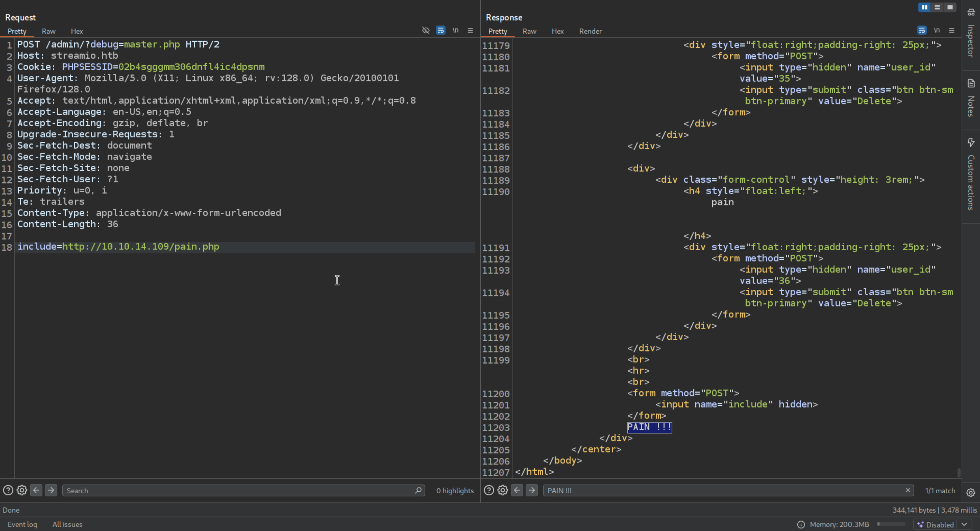Toggle word wrap icon in Response pane
The image size is (980, 531).
pyautogui.click(x=922, y=30)
